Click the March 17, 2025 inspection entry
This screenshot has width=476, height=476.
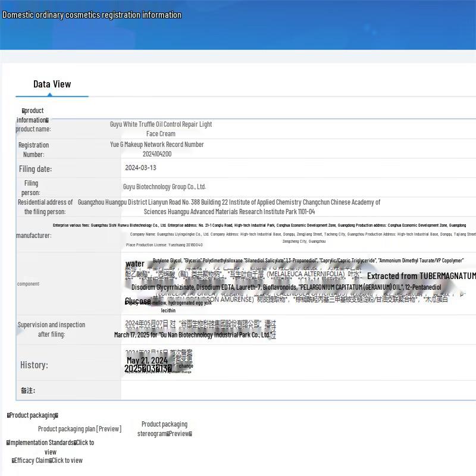click(195, 335)
